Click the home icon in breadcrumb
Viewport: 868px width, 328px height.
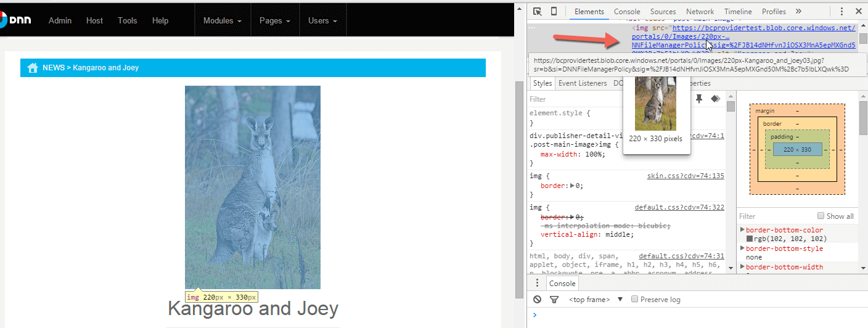(33, 68)
